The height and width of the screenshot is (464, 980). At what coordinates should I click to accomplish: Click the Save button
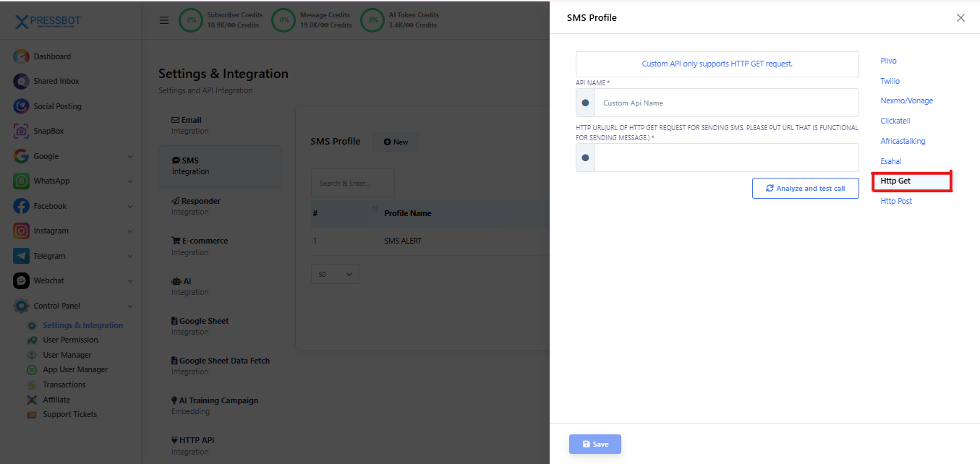point(595,444)
